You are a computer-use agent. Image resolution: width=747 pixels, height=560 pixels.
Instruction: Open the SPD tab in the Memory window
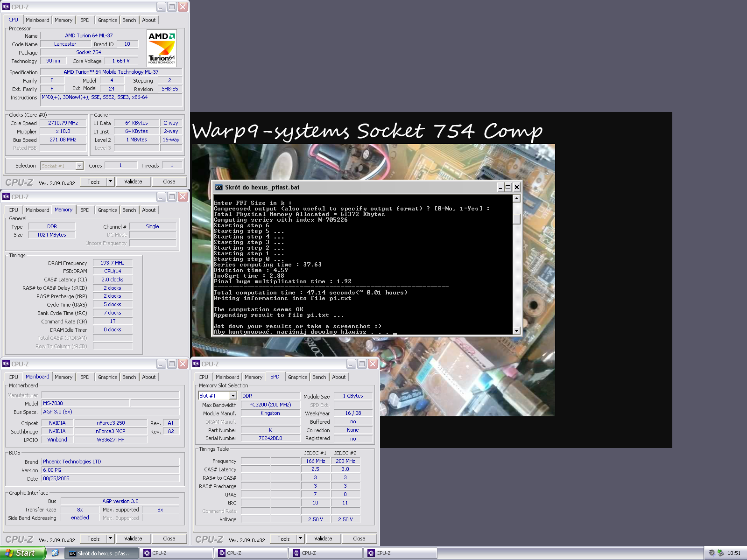85,210
